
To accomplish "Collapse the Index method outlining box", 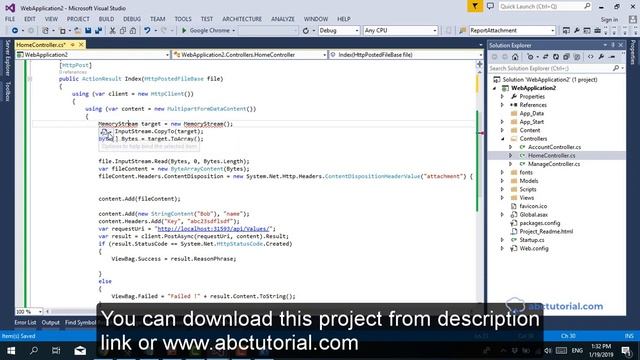I will click(x=29, y=79).
